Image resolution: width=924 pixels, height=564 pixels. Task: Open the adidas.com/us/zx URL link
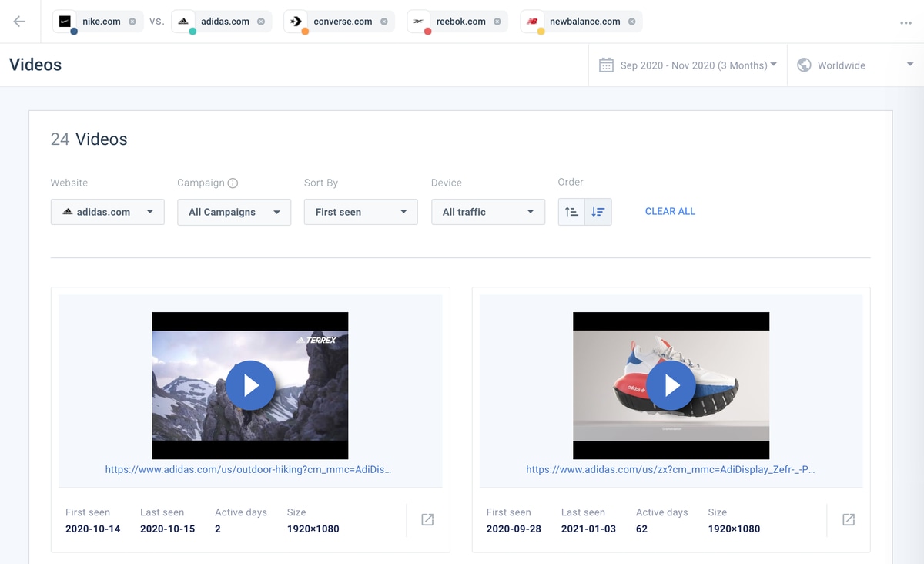671,469
